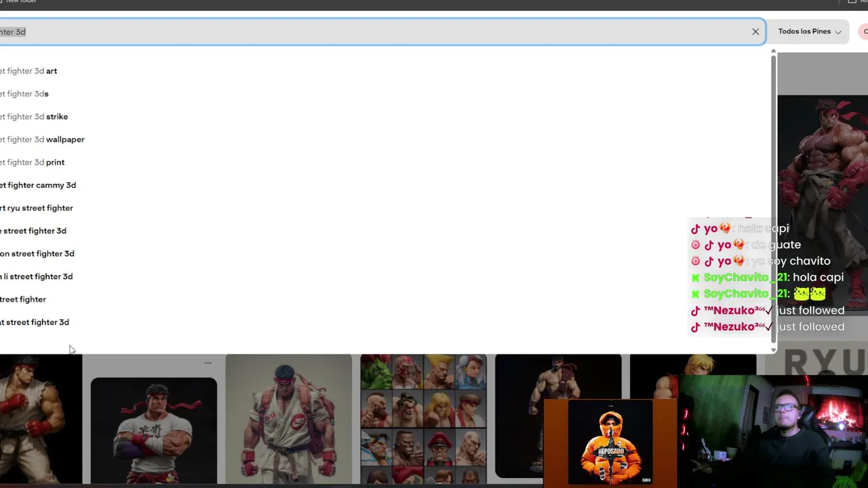Image resolution: width=868 pixels, height=488 pixels.
Task: Pick suggestion 'fighter cammy 3d'
Action: tap(38, 185)
